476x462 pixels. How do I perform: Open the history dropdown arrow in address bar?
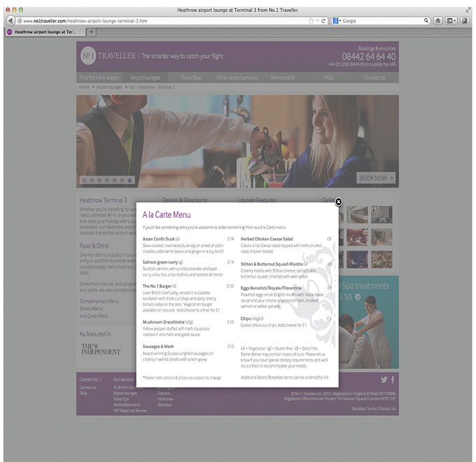pyautogui.click(x=317, y=21)
